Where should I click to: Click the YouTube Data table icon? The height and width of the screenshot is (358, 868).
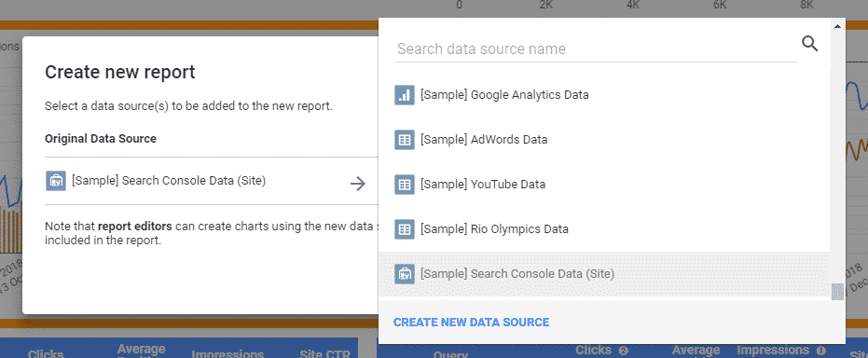click(405, 185)
